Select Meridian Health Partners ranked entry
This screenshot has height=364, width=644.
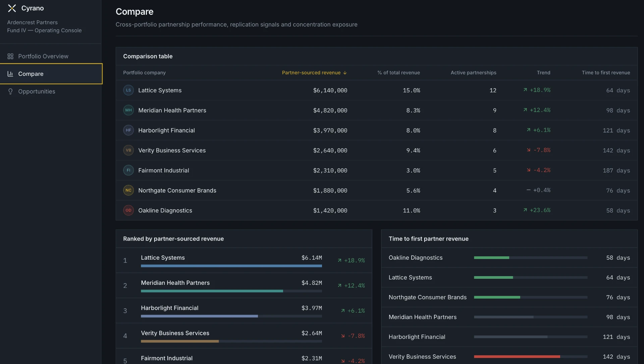tap(244, 285)
